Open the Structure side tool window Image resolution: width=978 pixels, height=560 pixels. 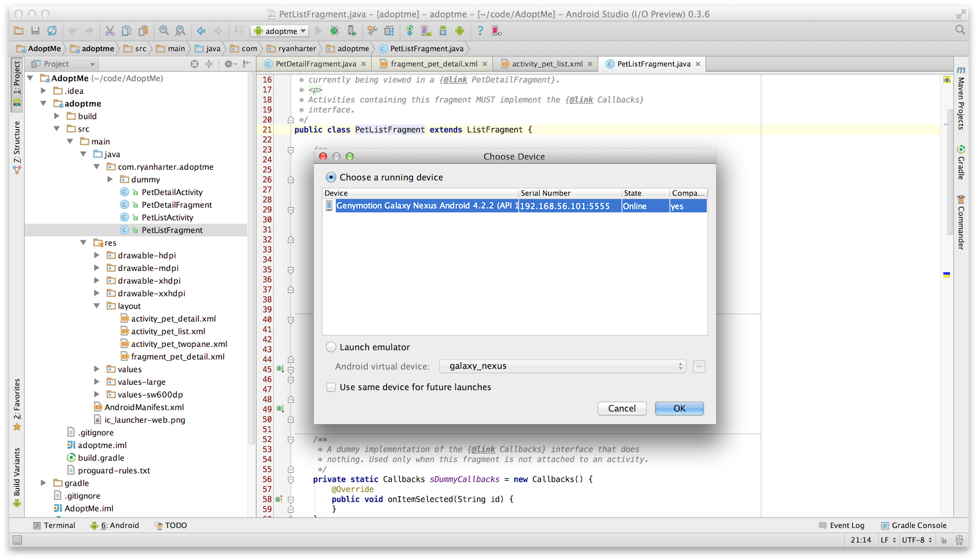point(17,148)
